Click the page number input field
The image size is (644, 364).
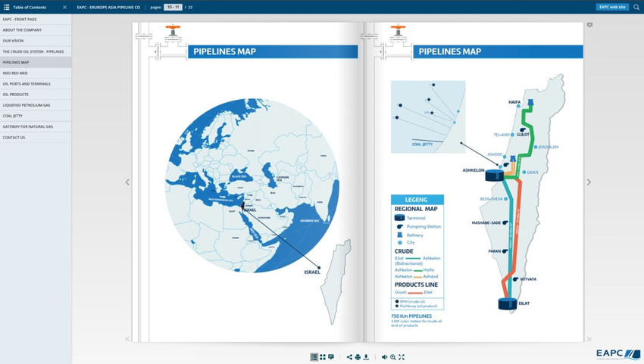173,7
